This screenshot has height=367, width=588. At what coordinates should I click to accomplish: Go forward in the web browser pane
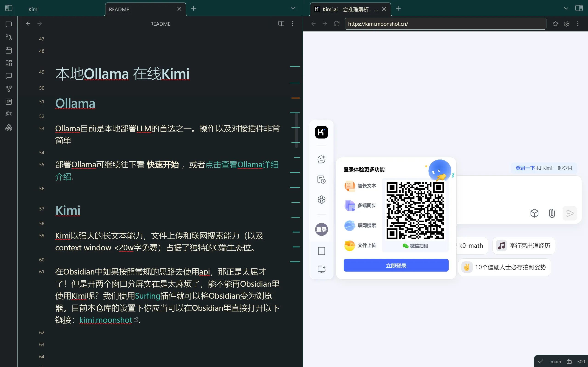pyautogui.click(x=325, y=24)
